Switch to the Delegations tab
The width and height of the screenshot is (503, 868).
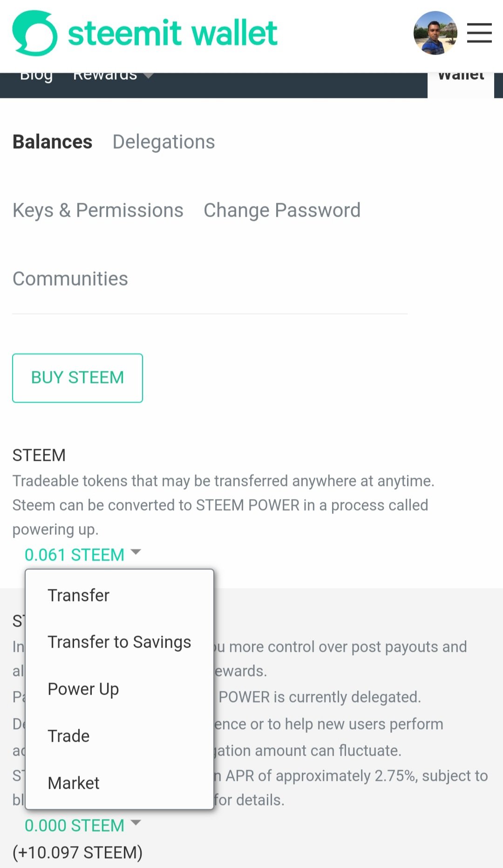(164, 142)
